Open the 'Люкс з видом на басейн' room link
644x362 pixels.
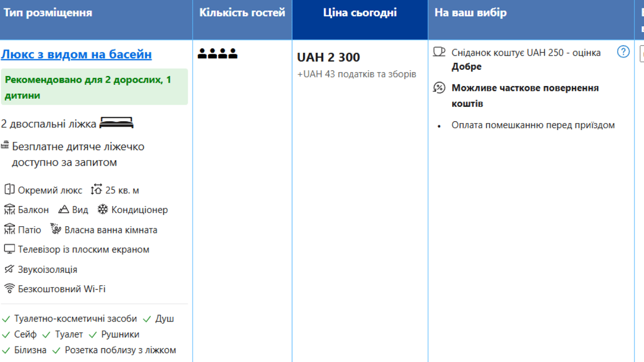[76, 55]
